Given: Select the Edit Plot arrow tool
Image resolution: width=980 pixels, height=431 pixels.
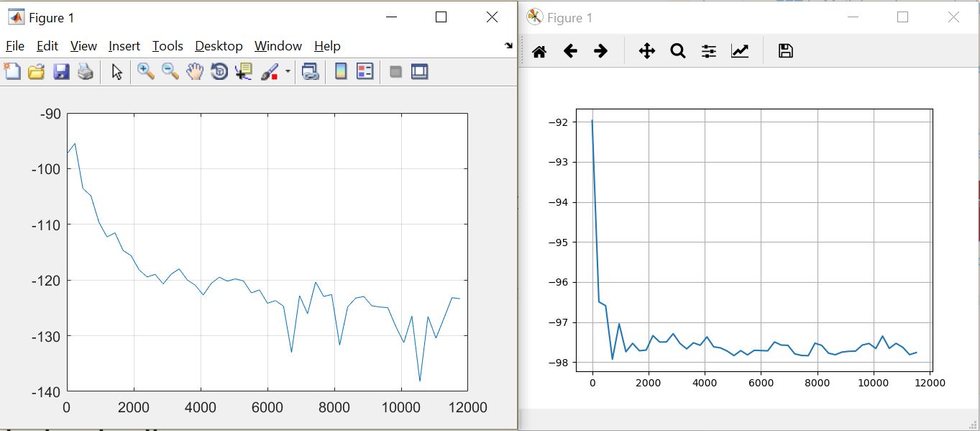Looking at the screenshot, I should (117, 71).
